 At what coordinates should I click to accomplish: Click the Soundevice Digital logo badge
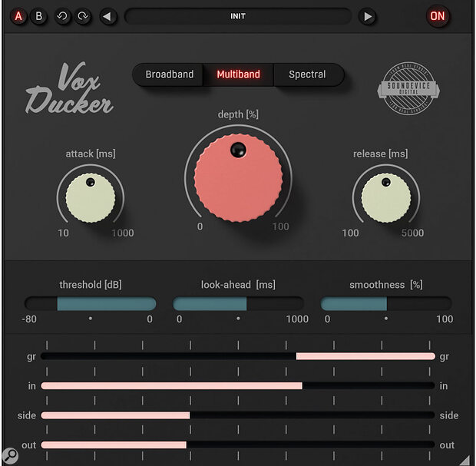tap(408, 88)
